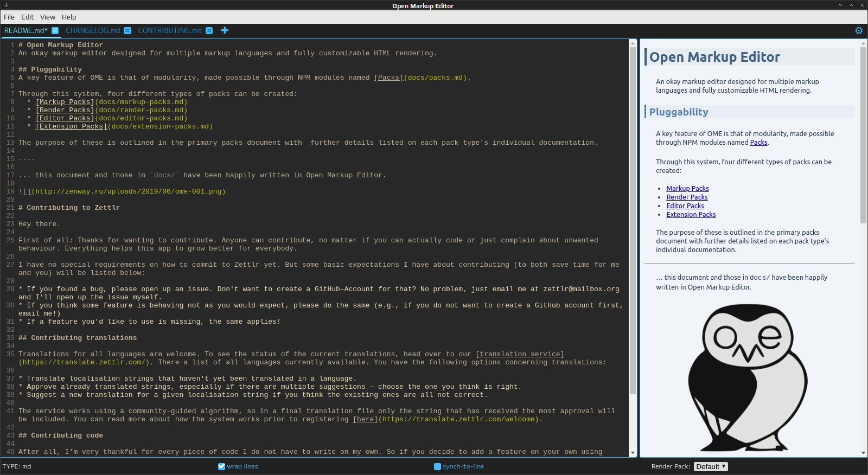Click the '## Pluggability' heading in the editor
The height and width of the screenshot is (475, 868).
50,69
